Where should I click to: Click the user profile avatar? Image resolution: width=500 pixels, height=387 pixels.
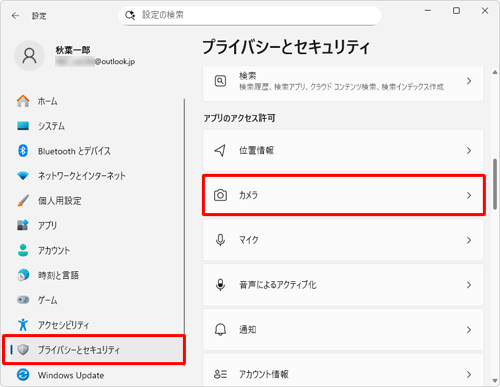click(29, 56)
